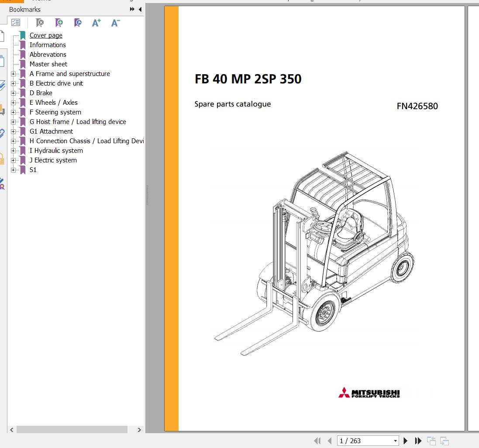Open the Informations bookmark
The width and height of the screenshot is (479, 448).
tap(48, 45)
